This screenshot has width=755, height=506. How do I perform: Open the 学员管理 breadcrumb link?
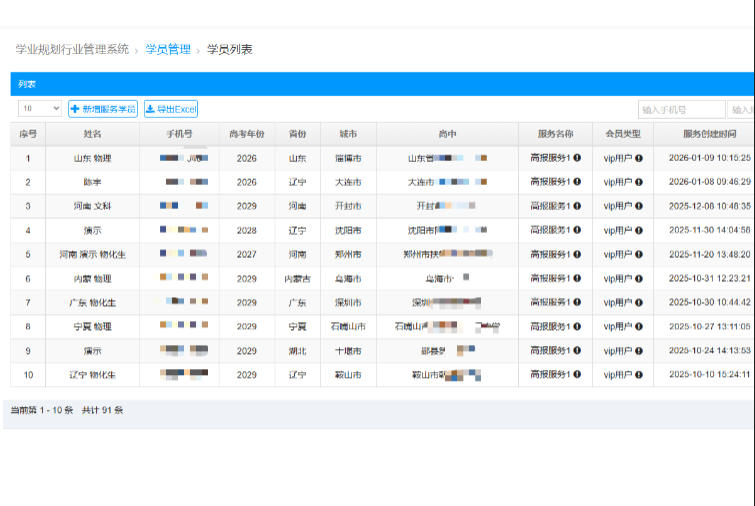click(x=168, y=49)
